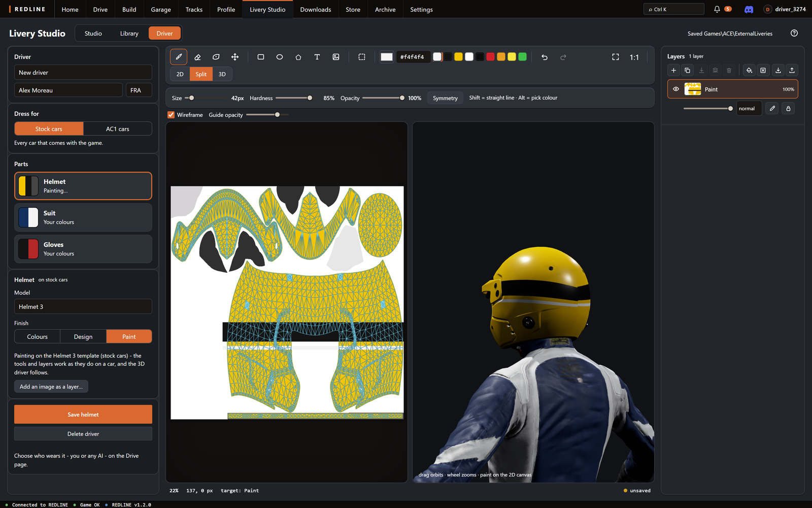Toggle Symmetry painting mode
Viewport: 812px width, 508px height.
coord(445,98)
